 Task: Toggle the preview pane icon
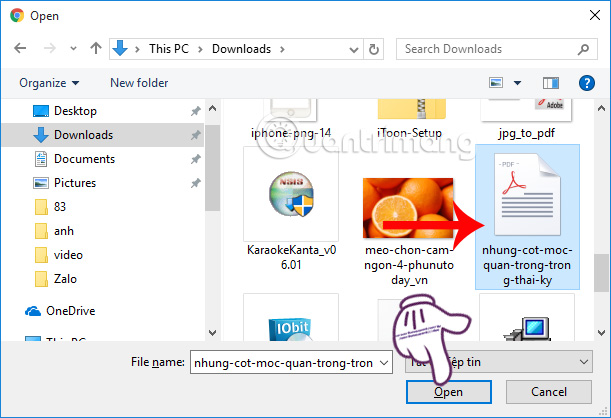click(551, 83)
